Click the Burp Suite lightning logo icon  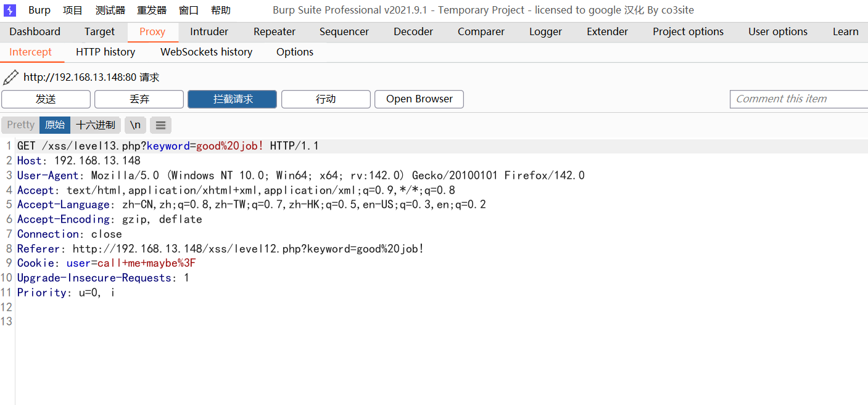(10, 10)
